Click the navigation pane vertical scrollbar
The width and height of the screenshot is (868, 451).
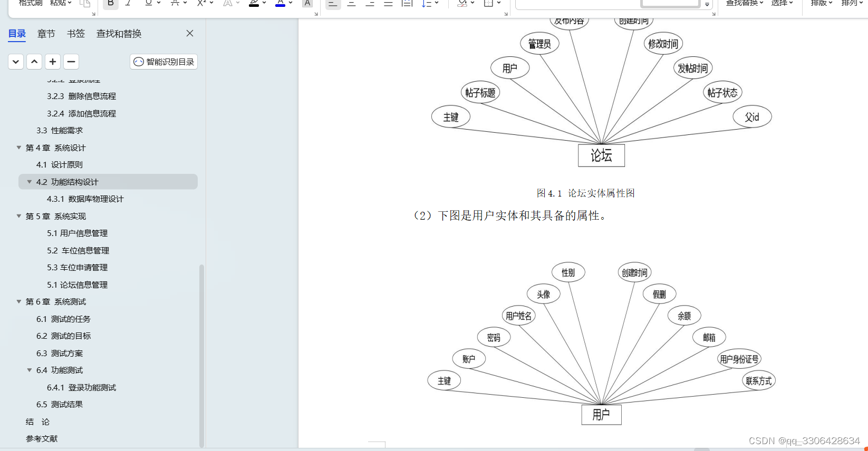[x=202, y=356]
